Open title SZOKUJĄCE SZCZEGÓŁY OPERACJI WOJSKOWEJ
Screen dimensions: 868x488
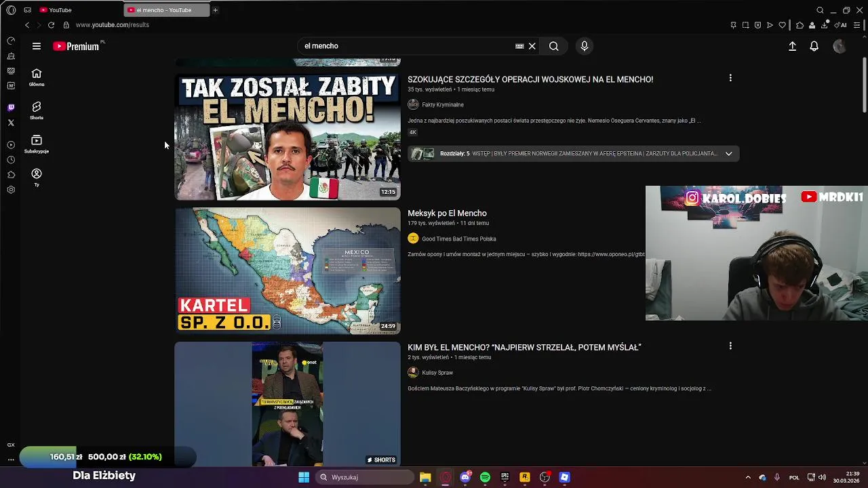click(x=530, y=79)
